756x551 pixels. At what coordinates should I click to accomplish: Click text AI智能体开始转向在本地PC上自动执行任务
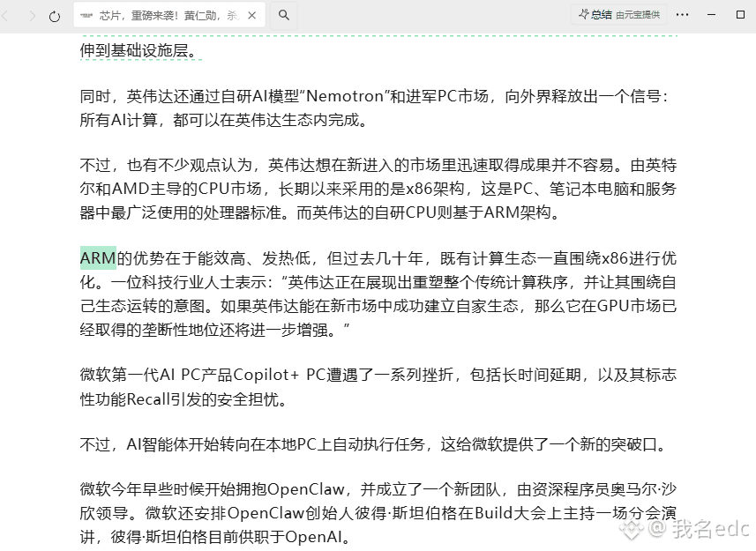275,444
